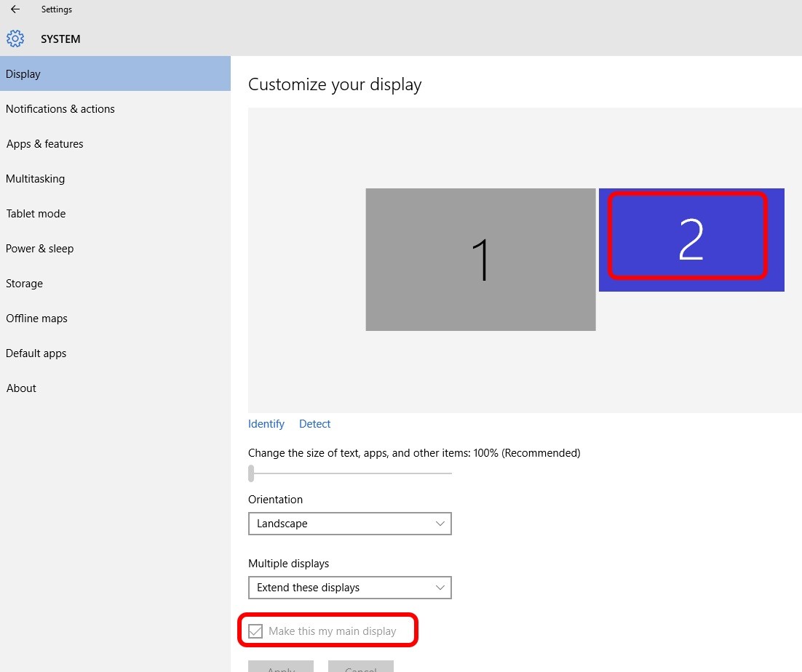802x672 pixels.
Task: Open Apps & features settings
Action: click(45, 144)
